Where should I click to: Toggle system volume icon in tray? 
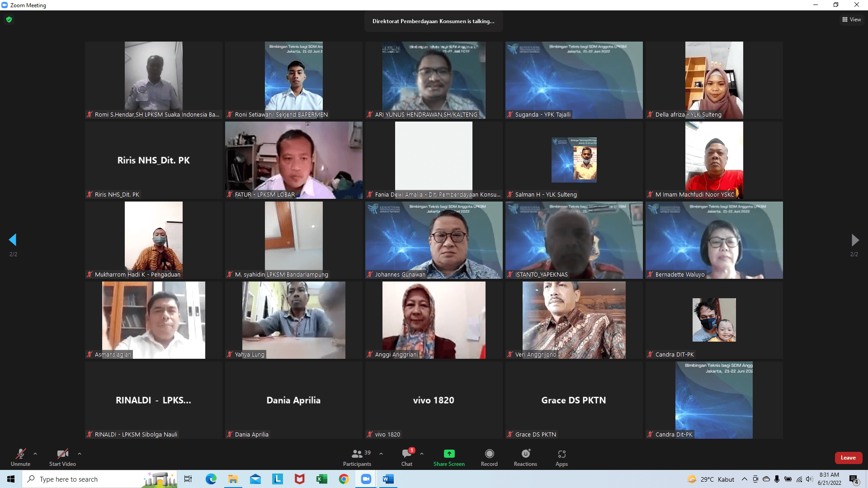tap(809, 479)
